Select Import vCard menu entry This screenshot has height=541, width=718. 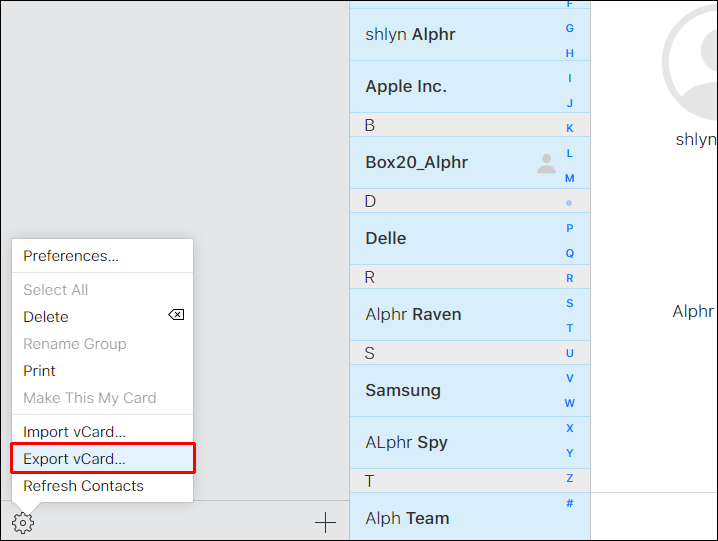pos(75,432)
